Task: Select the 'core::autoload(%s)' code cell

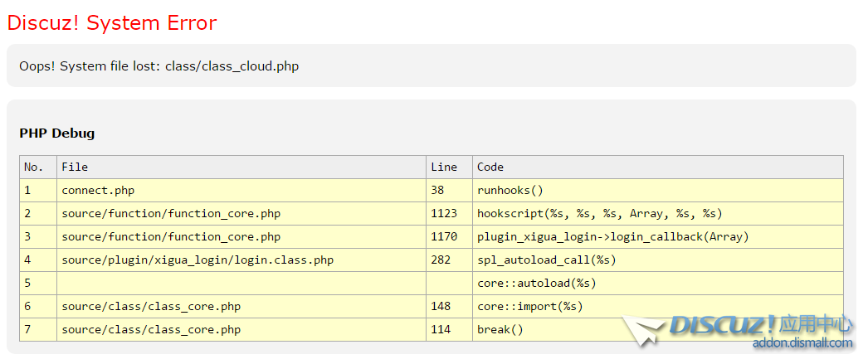Action: 658,284
